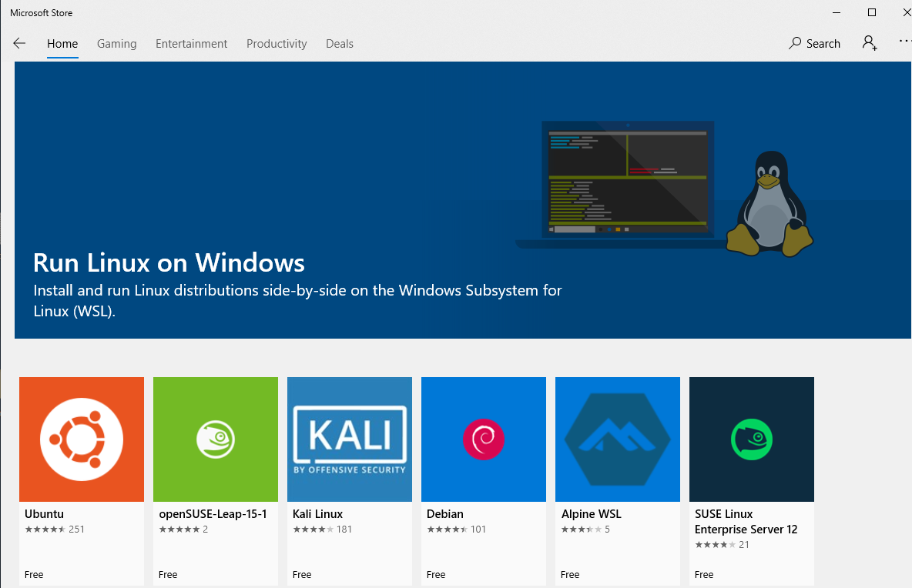The width and height of the screenshot is (912, 588).
Task: Open the Entertainment tab
Action: [x=191, y=44]
